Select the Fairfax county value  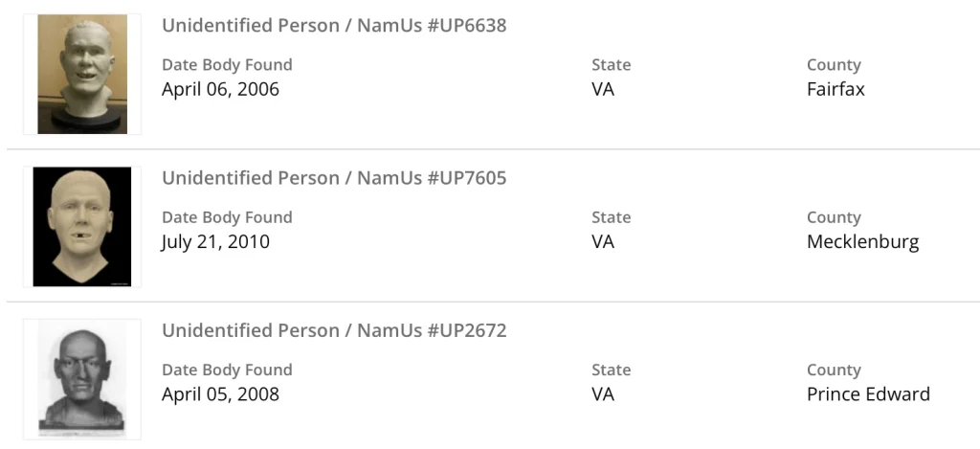pos(835,90)
